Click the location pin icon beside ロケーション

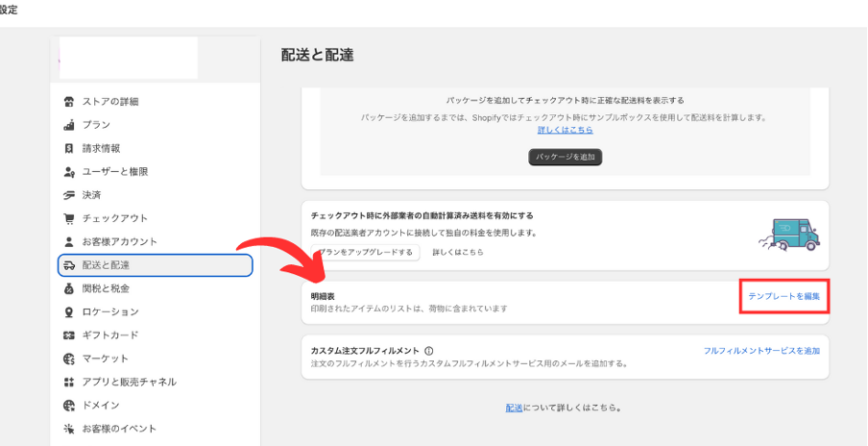click(x=68, y=312)
